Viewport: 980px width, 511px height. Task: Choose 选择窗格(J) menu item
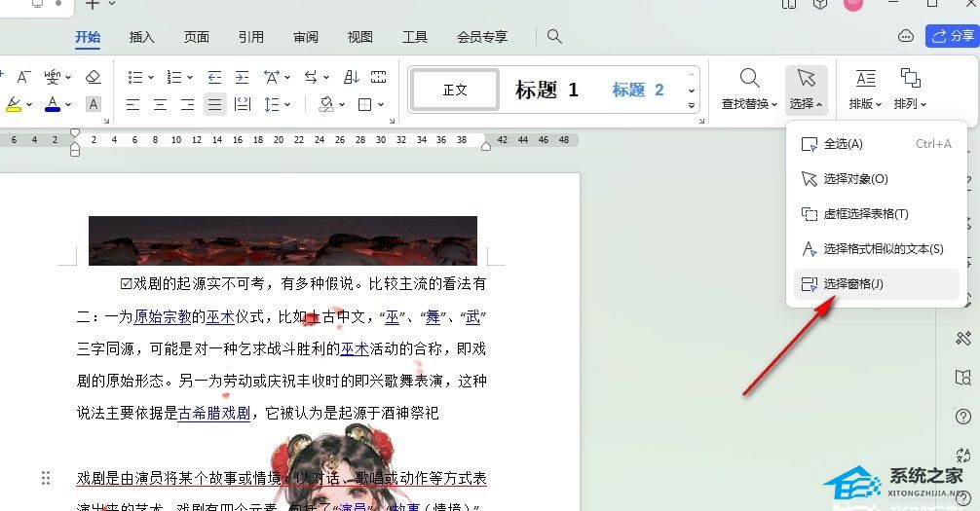[876, 284]
